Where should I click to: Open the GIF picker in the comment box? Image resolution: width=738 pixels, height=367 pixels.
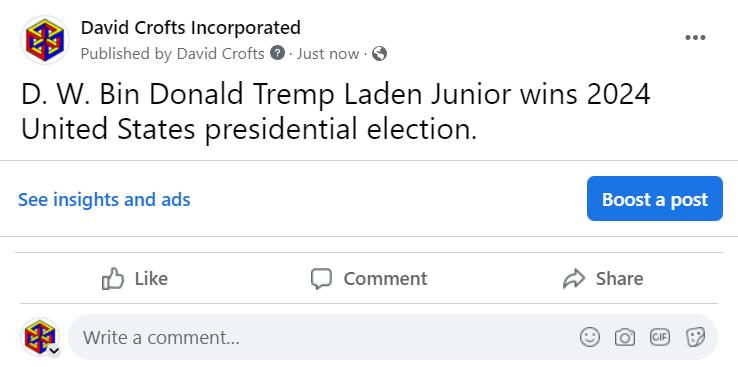click(x=659, y=337)
